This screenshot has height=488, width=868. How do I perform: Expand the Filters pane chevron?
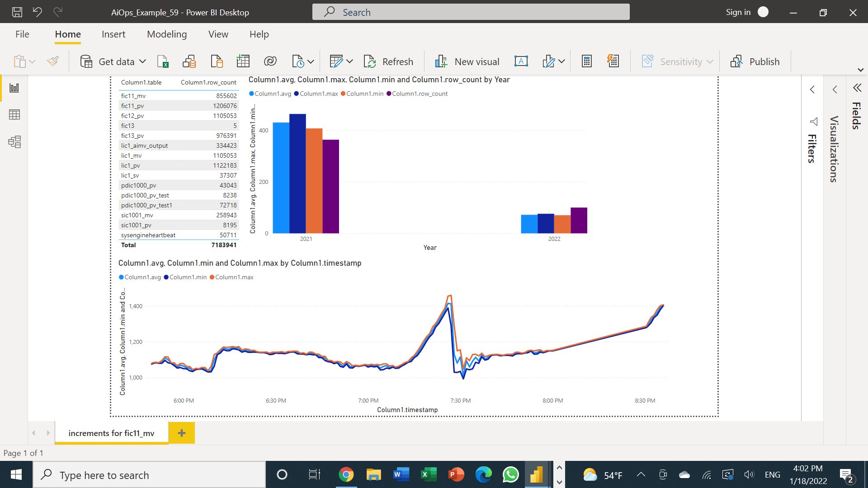tap(812, 89)
